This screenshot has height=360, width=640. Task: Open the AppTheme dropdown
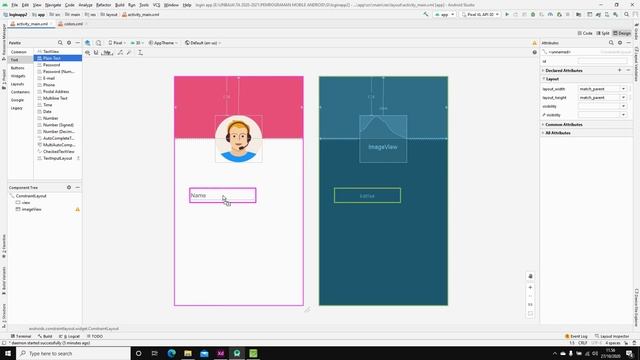(x=163, y=43)
